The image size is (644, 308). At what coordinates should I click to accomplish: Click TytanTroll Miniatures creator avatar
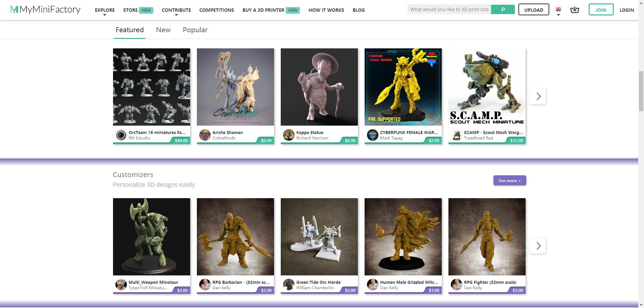pos(121,285)
